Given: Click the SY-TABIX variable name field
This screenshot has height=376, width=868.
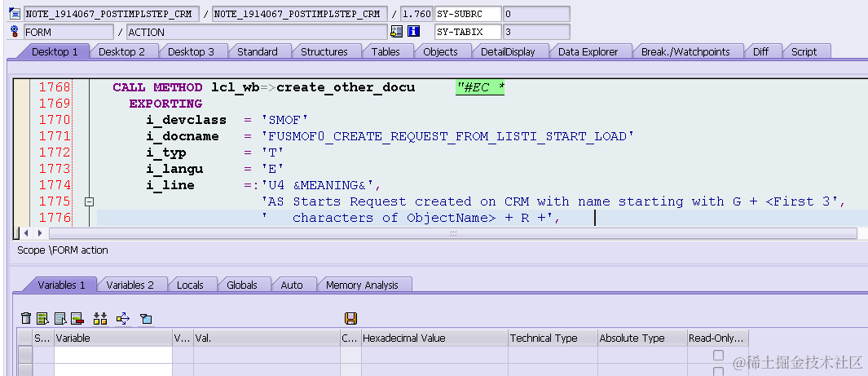Looking at the screenshot, I should point(468,32).
